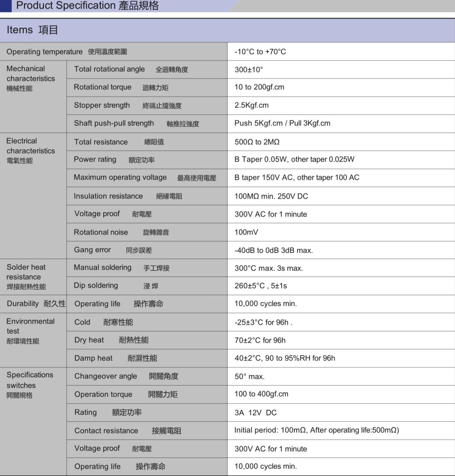This screenshot has width=455, height=476.
Task: Select the Total resistance 500Ω to 2MΩ value
Action: 257,142
